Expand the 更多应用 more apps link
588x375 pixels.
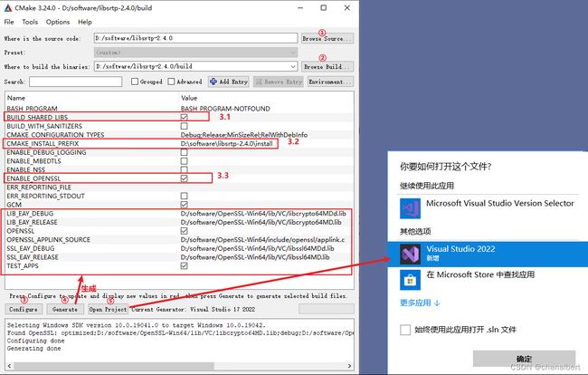pyautogui.click(x=420, y=303)
